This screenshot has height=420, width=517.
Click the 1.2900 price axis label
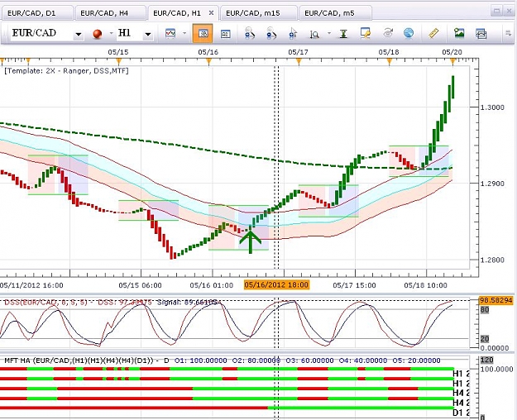tap(492, 184)
